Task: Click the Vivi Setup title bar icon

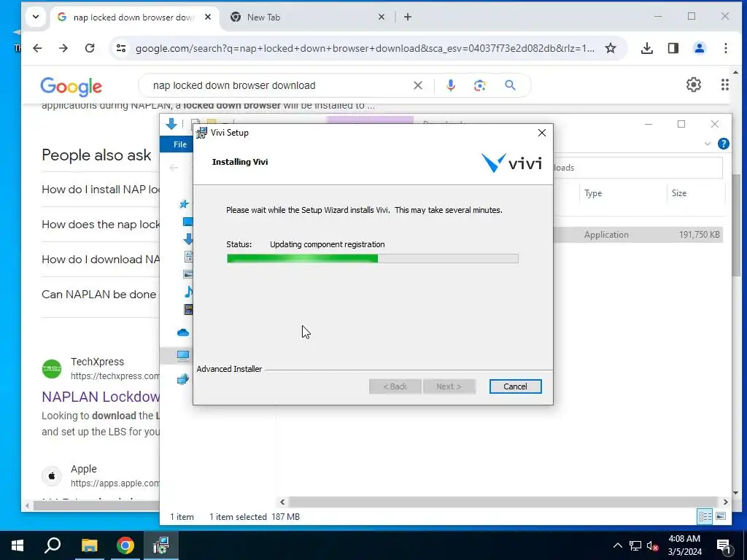Action: pos(202,133)
